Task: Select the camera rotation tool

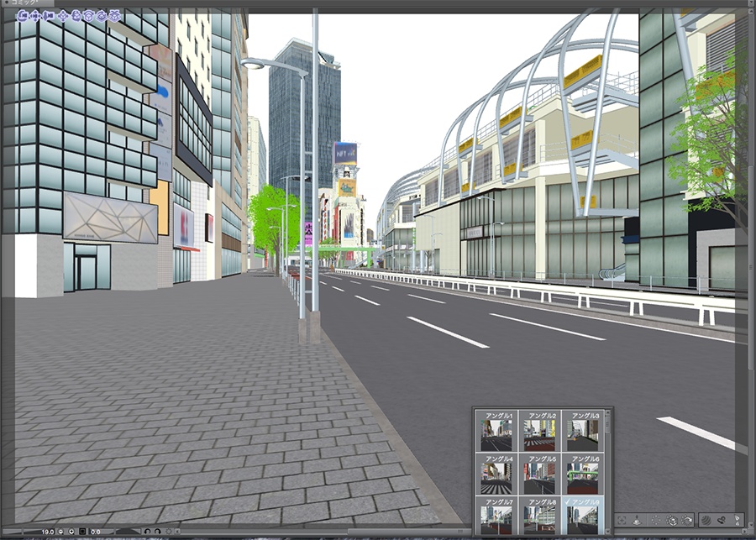Action: coord(23,15)
